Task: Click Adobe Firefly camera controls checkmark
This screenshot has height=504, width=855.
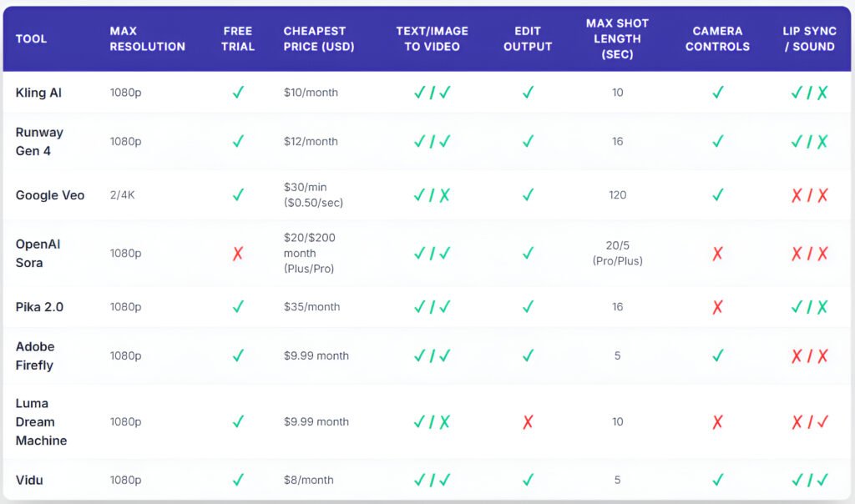Action: point(717,355)
